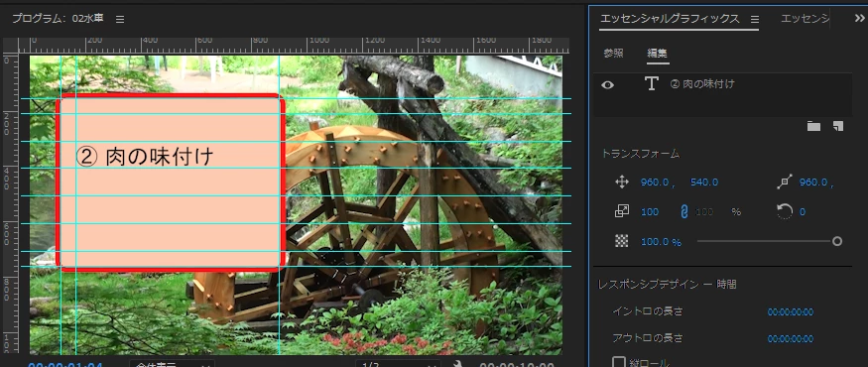868x367 pixels.
Task: Click the scale value 100
Action: pyautogui.click(x=650, y=212)
